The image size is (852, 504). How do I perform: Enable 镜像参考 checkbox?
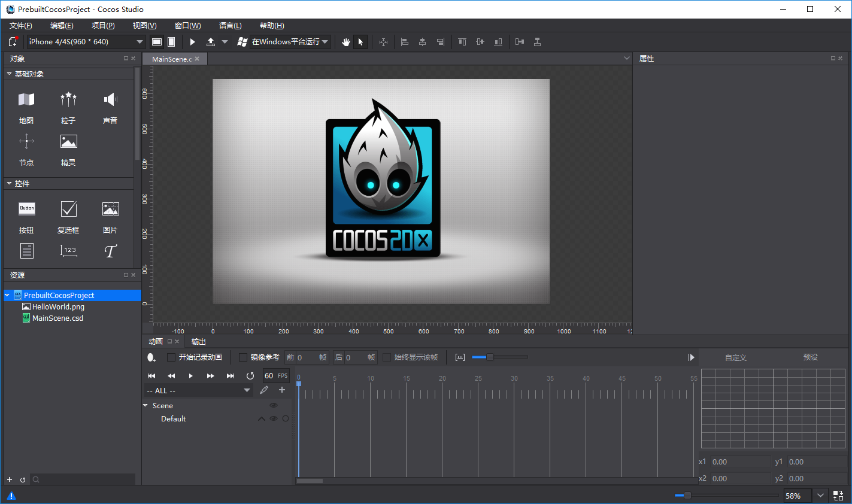pos(243,357)
